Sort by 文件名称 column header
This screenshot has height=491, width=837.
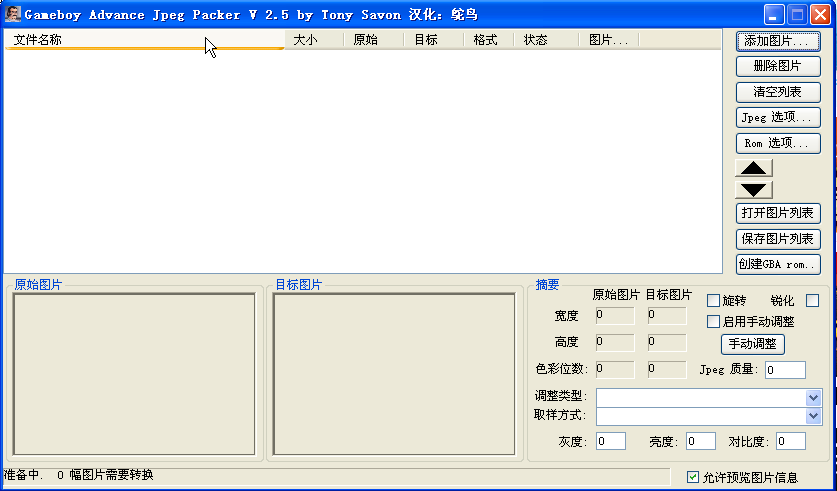[x=145, y=40]
